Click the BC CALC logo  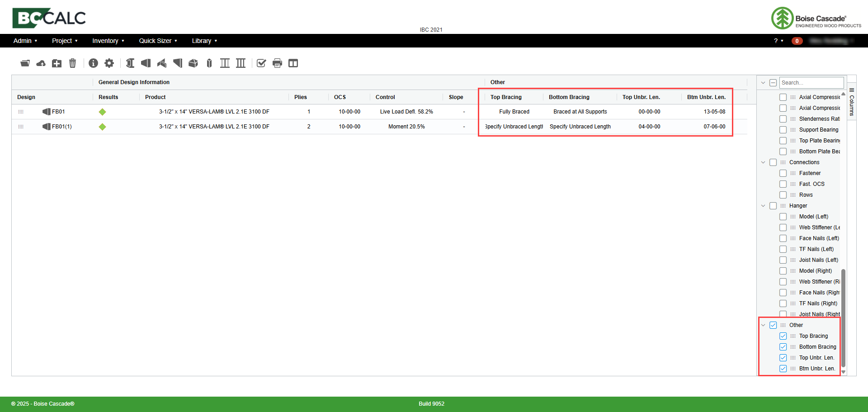pyautogui.click(x=49, y=18)
